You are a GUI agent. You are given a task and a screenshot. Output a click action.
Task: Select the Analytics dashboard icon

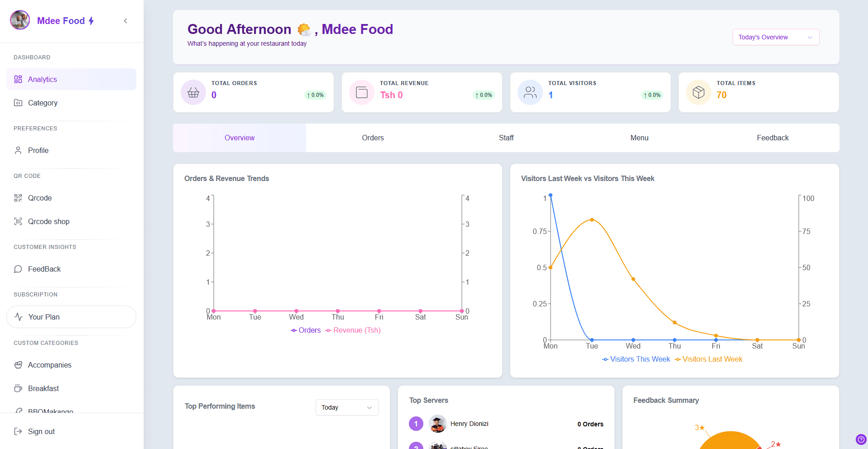pos(18,79)
